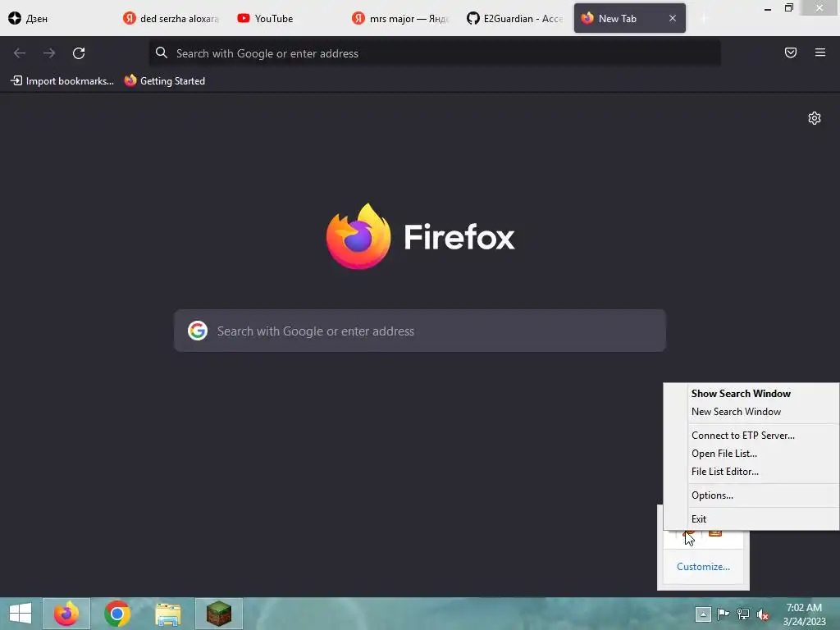Click the browser forward arrow
Image resolution: width=840 pixels, height=630 pixels.
(x=49, y=53)
